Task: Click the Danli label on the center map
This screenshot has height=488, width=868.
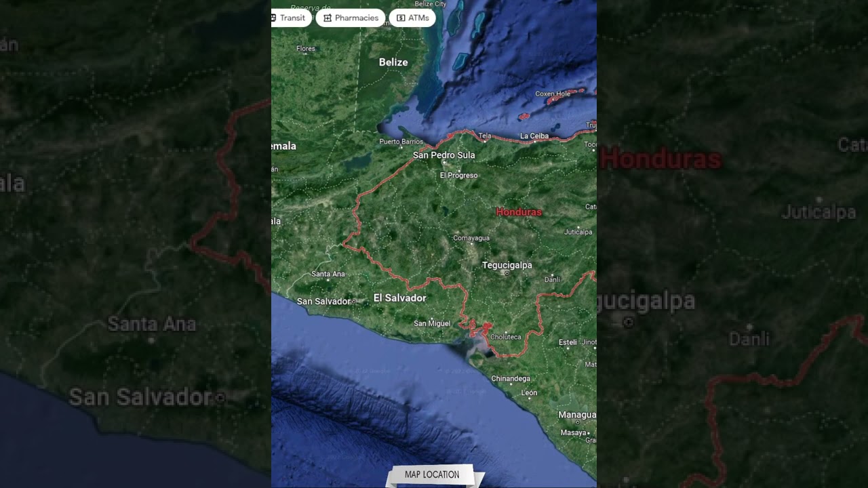Action: click(x=553, y=279)
